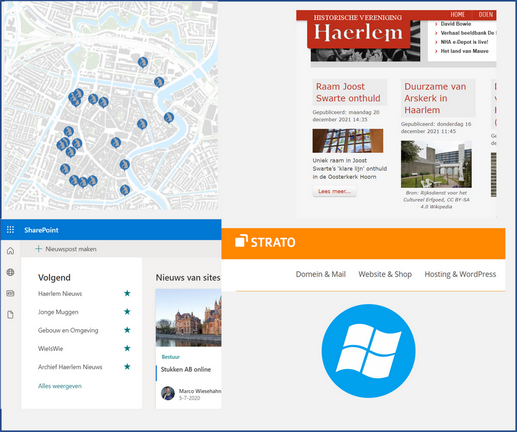517x432 pixels.
Task: Open Duurzame van Arskerk in Haarlem article
Action: [435, 98]
